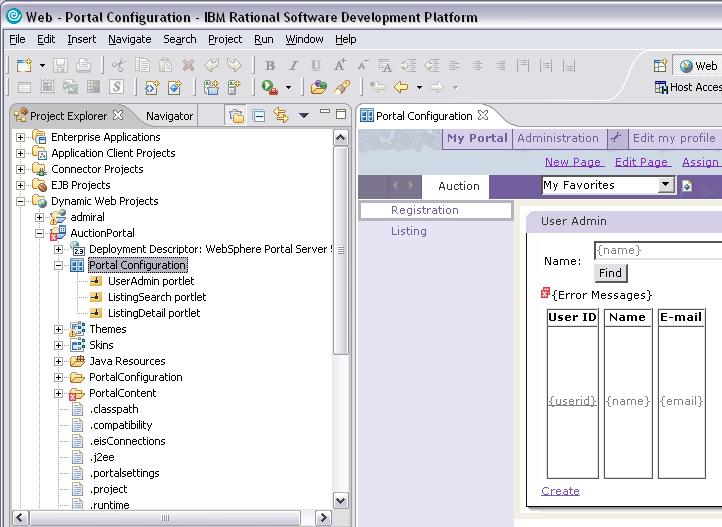The image size is (722, 527).
Task: Click the Delete X icon
Action: [188, 65]
